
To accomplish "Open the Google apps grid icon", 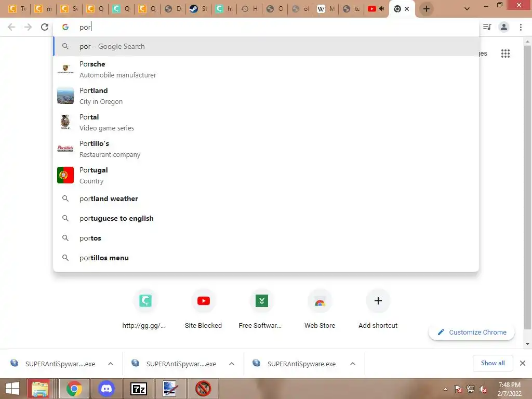I will (x=505, y=54).
